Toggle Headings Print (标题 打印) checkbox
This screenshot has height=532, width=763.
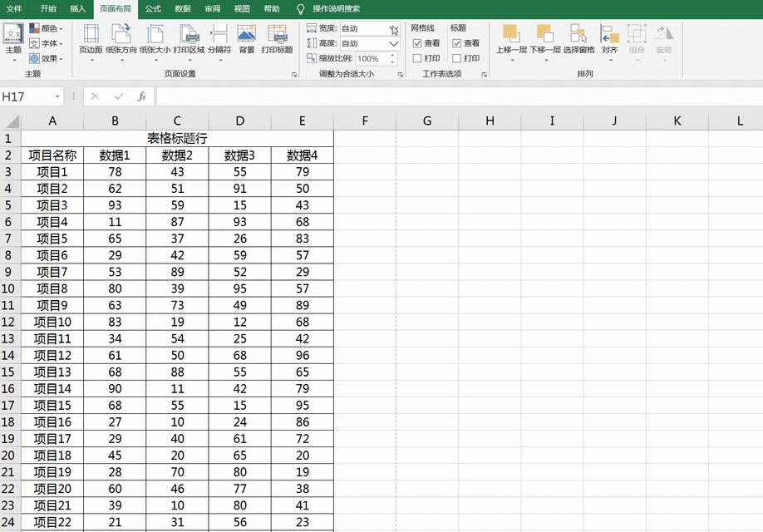(x=456, y=58)
